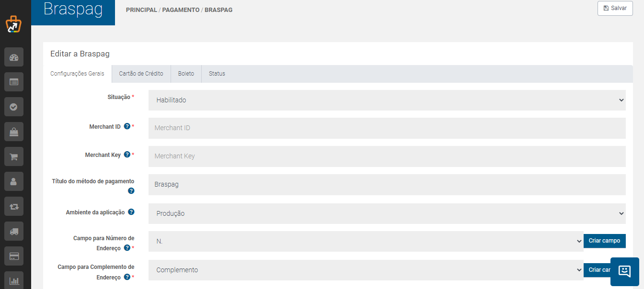Click the help icon beside Merchant ID
The image size is (644, 289).
coord(127,126)
